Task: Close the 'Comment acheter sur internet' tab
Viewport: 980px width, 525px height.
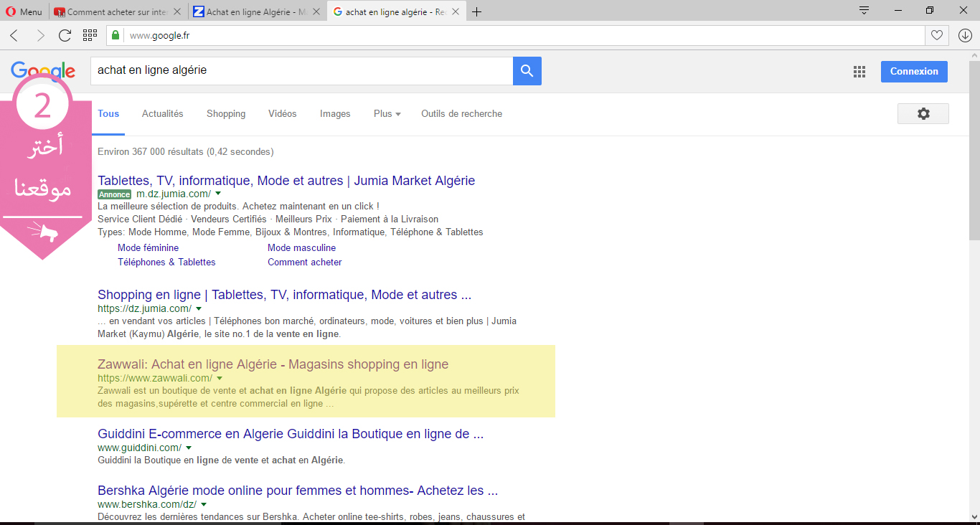Action: pyautogui.click(x=178, y=11)
